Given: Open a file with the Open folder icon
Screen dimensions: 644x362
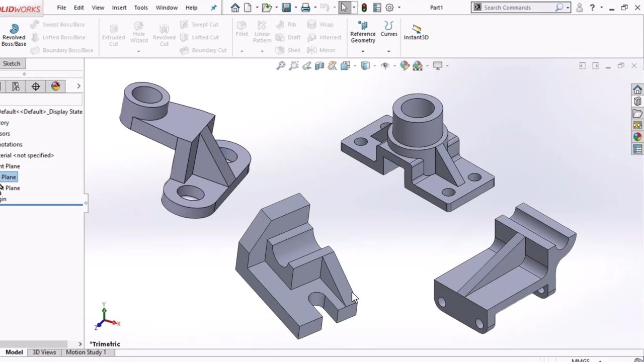Looking at the screenshot, I should pos(267,8).
